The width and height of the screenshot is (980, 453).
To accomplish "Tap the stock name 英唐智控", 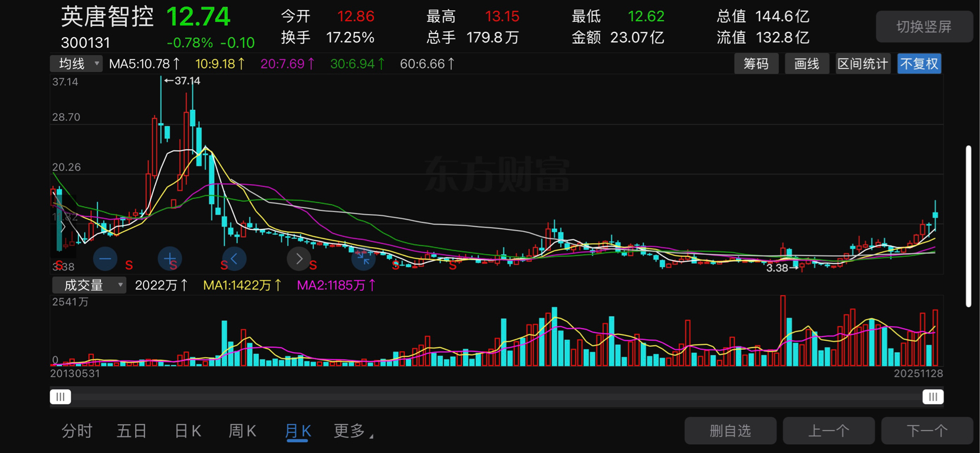I will (x=107, y=17).
